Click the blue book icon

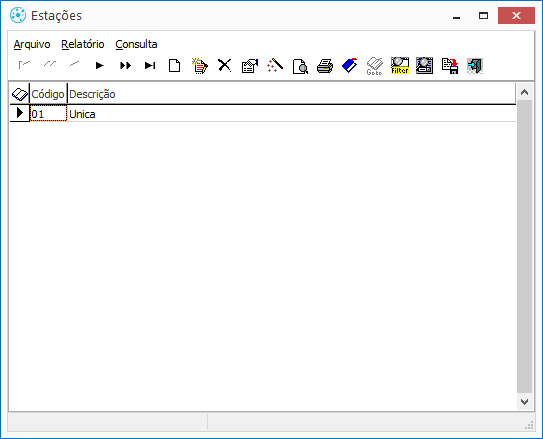tap(350, 65)
